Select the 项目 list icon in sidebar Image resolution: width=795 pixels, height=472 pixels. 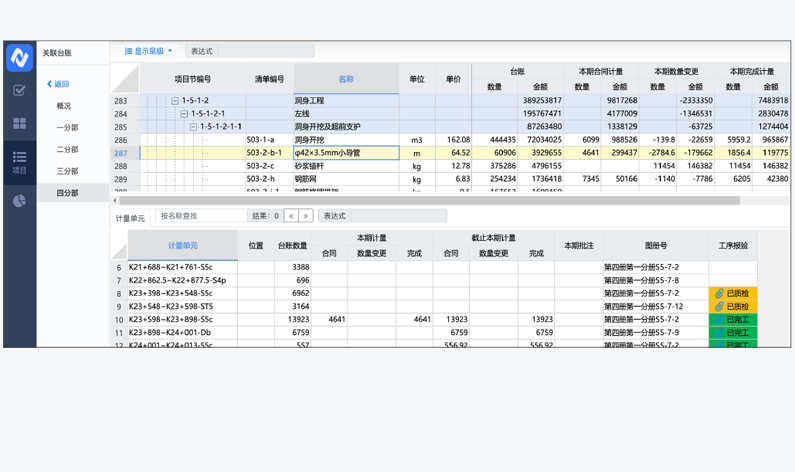pos(19,160)
